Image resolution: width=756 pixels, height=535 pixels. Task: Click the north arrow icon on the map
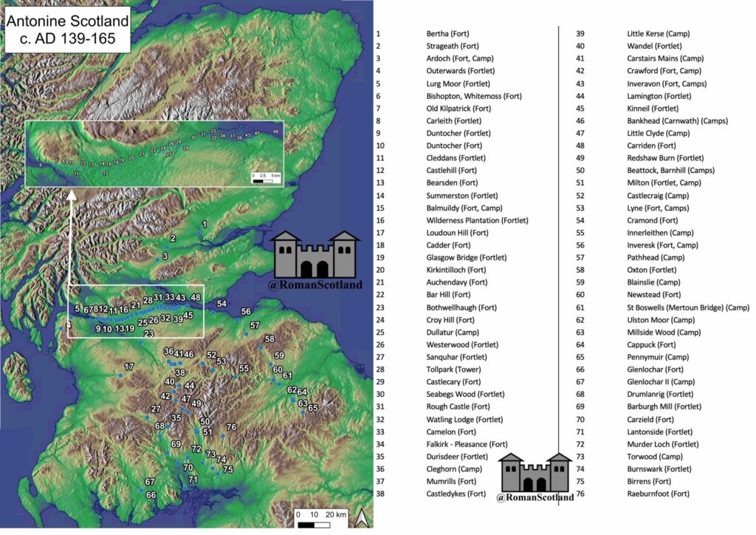click(x=360, y=519)
